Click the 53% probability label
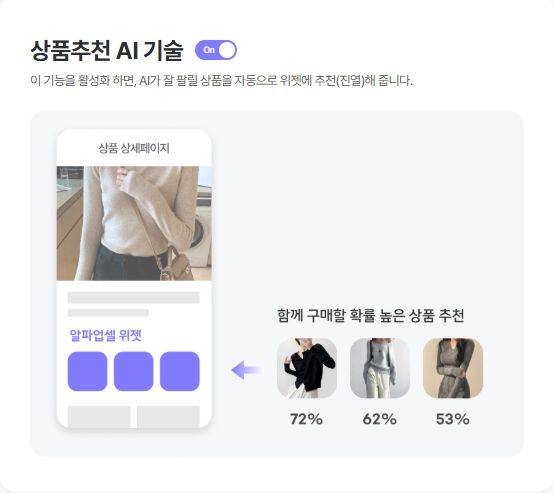 (452, 419)
